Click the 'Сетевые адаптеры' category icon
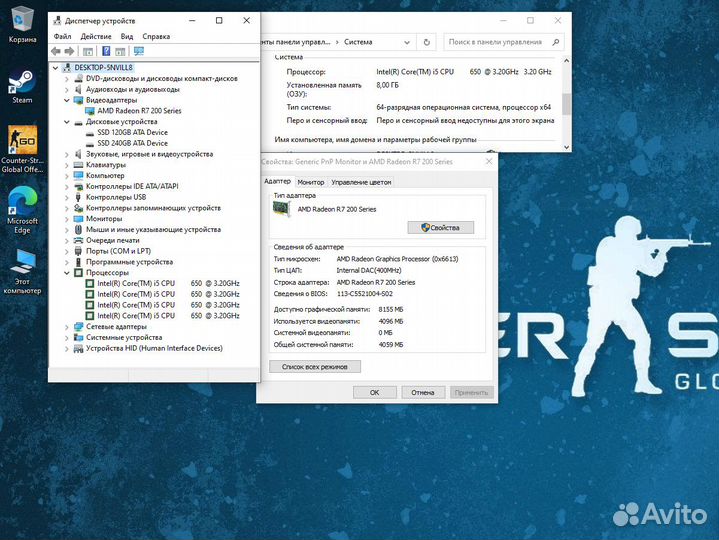719x540 pixels. (78, 327)
